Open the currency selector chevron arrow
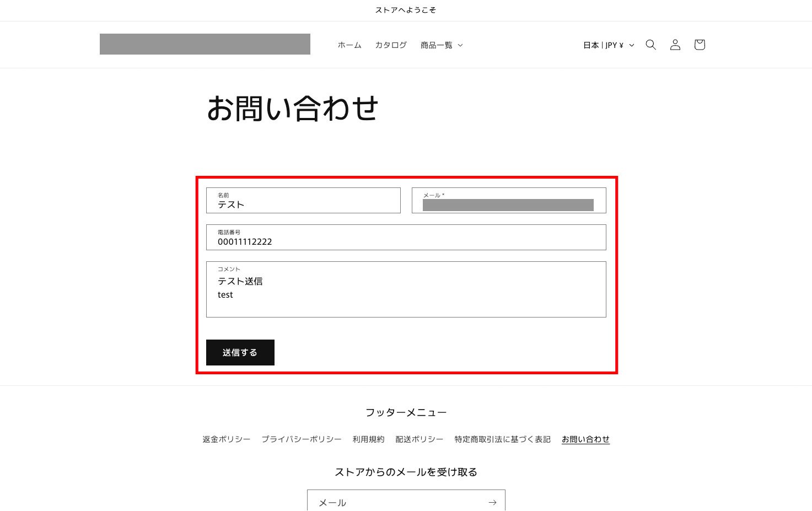 [x=632, y=45]
